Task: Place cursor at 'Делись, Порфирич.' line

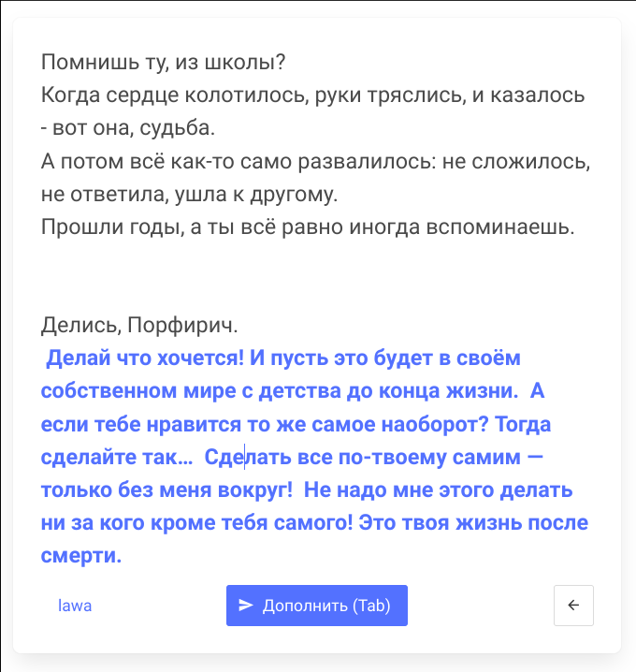Action: pyautogui.click(x=140, y=326)
